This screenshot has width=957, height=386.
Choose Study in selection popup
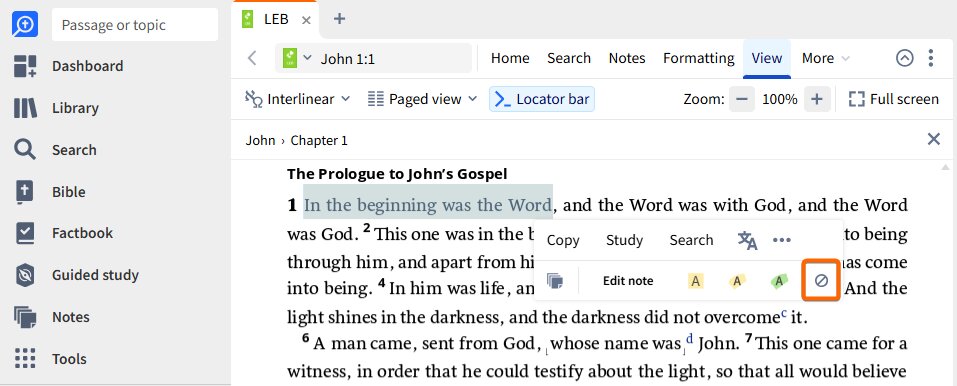[x=624, y=241]
